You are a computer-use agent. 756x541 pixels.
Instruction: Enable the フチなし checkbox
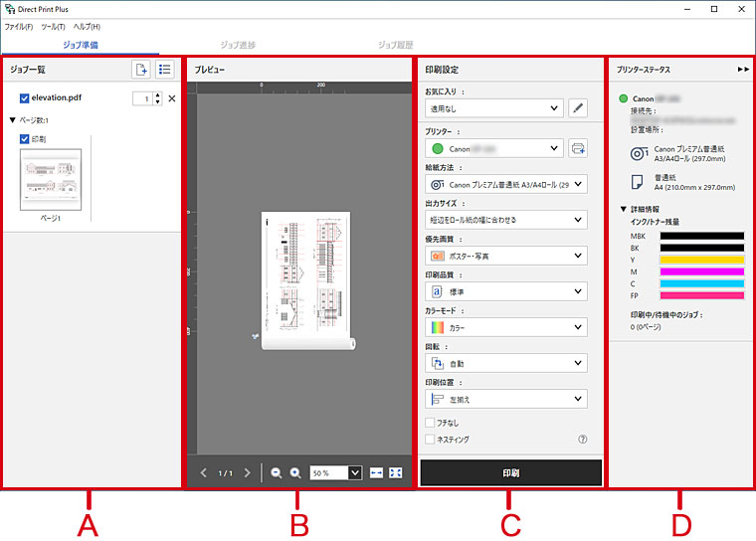pyautogui.click(x=430, y=423)
